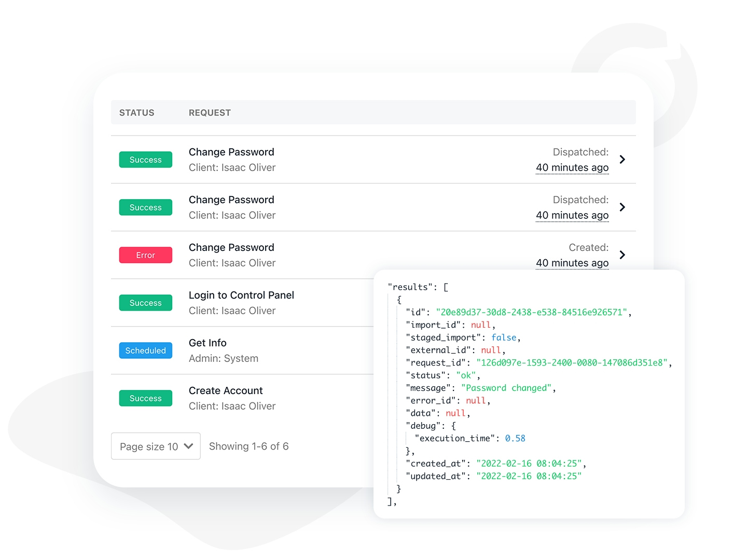Image resolution: width=747 pixels, height=560 pixels.
Task: Click the Showing 1-6 of 6 text
Action: 249,446
